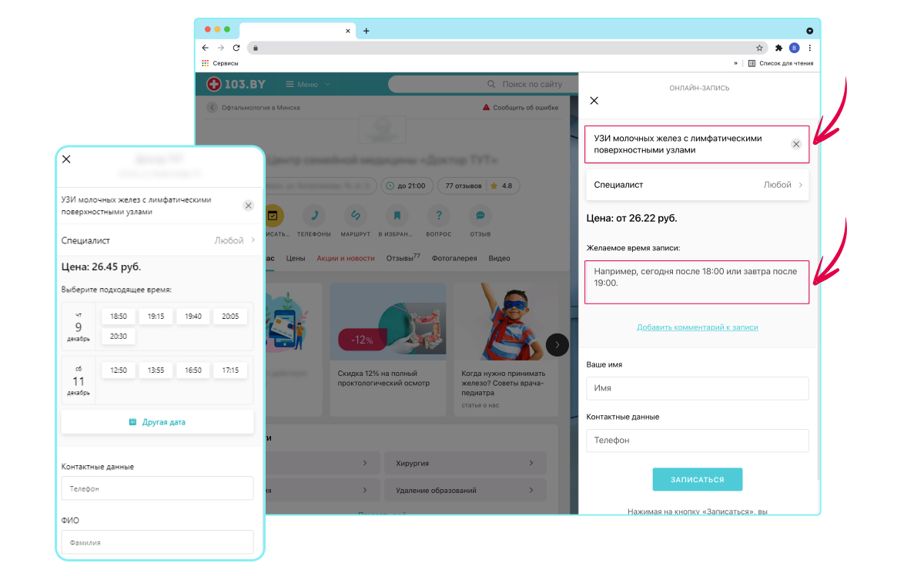
Task: Go back to Офтальмология в Минске
Action: (x=253, y=108)
